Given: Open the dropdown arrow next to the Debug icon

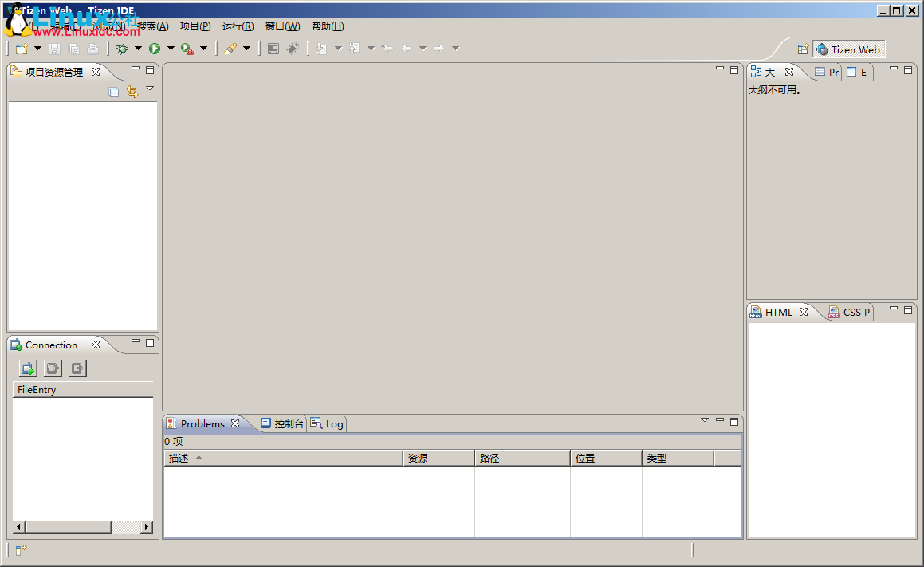Looking at the screenshot, I should click(138, 49).
